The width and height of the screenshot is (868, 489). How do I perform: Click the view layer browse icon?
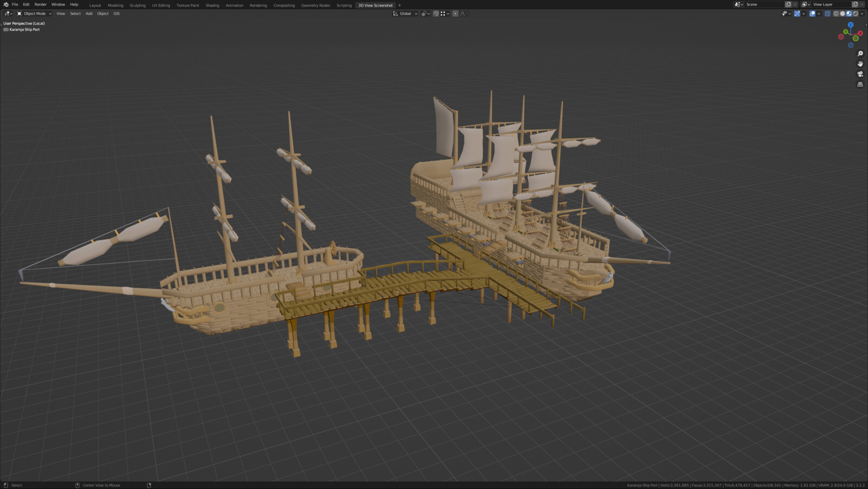coord(806,4)
